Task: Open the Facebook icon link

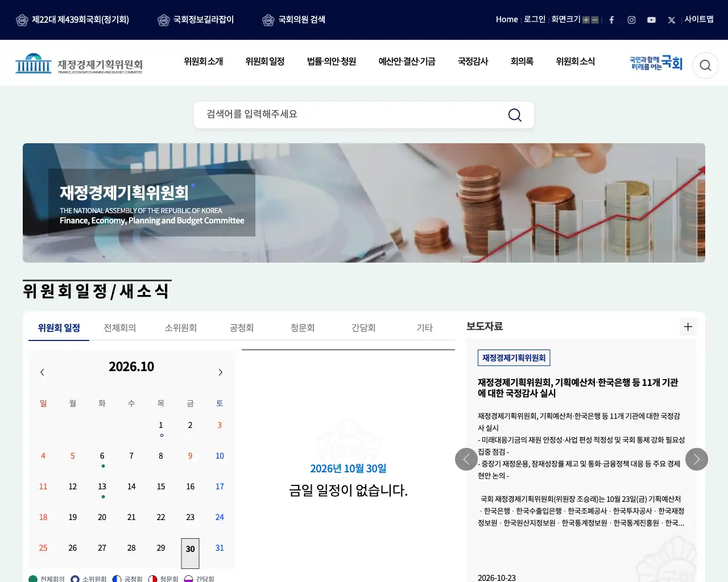Action: click(611, 20)
